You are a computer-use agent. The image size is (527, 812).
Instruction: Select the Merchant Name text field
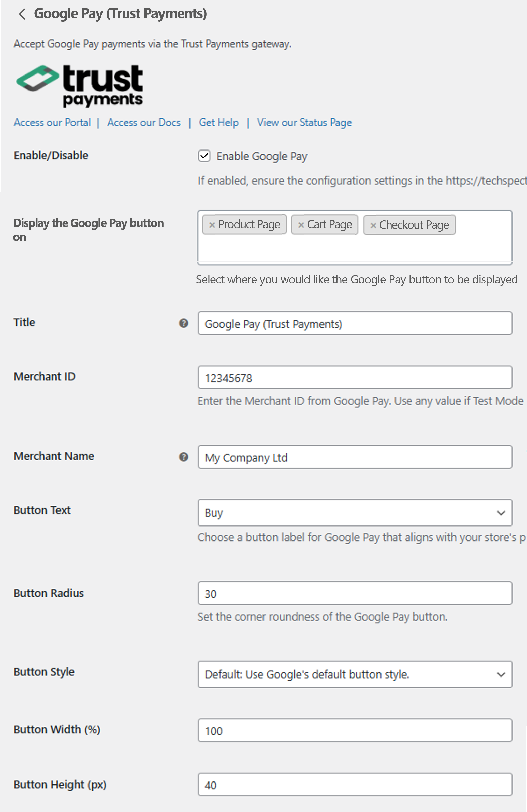pyautogui.click(x=355, y=457)
